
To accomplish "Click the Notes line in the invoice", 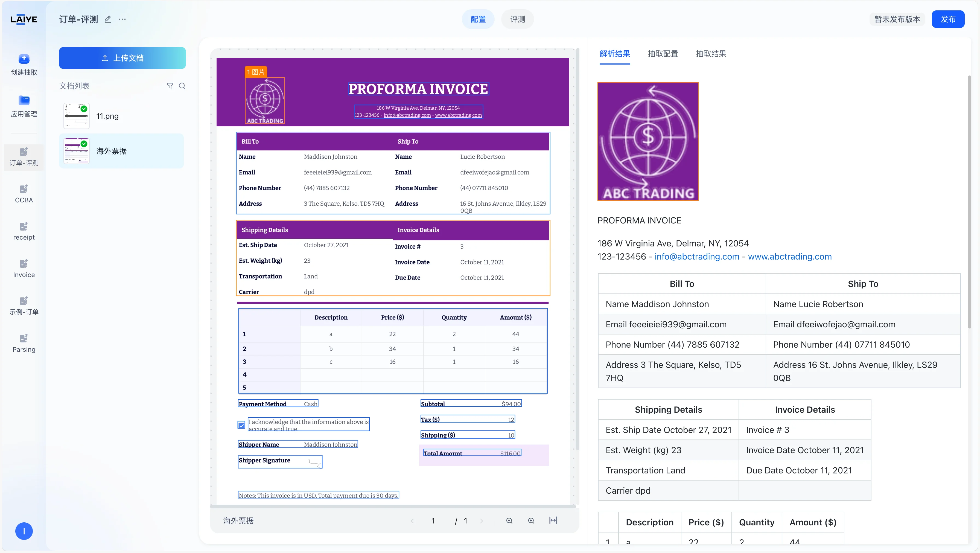I will pos(319,495).
